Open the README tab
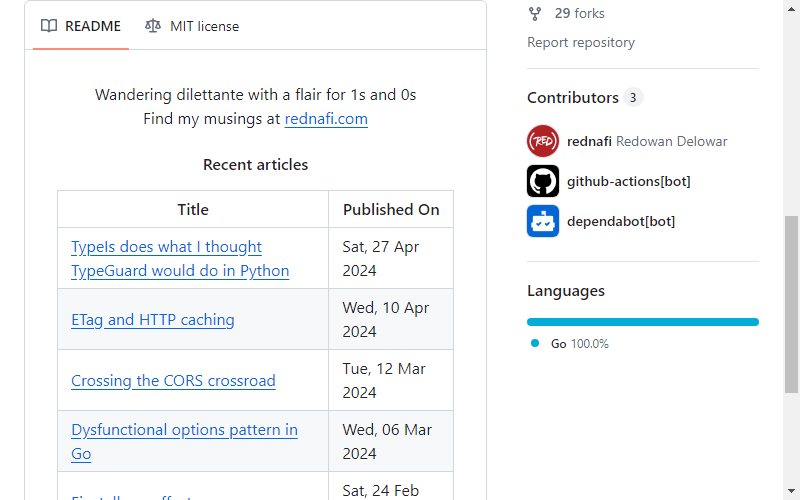Viewport: 800px width, 500px height. pos(81,26)
